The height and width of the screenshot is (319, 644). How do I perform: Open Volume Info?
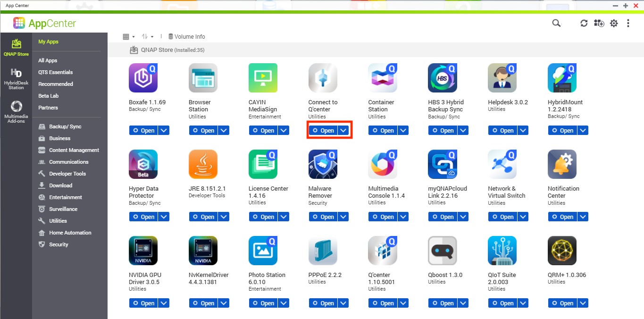(186, 36)
